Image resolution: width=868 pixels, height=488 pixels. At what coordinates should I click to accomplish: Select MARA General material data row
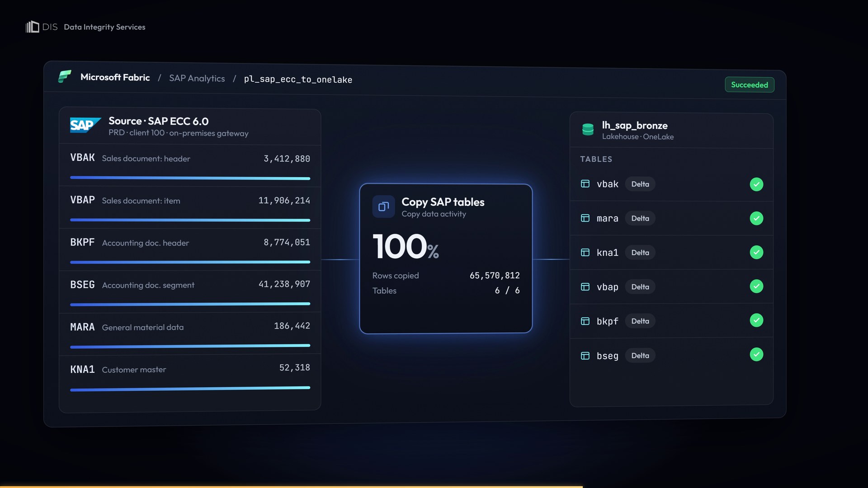click(190, 333)
